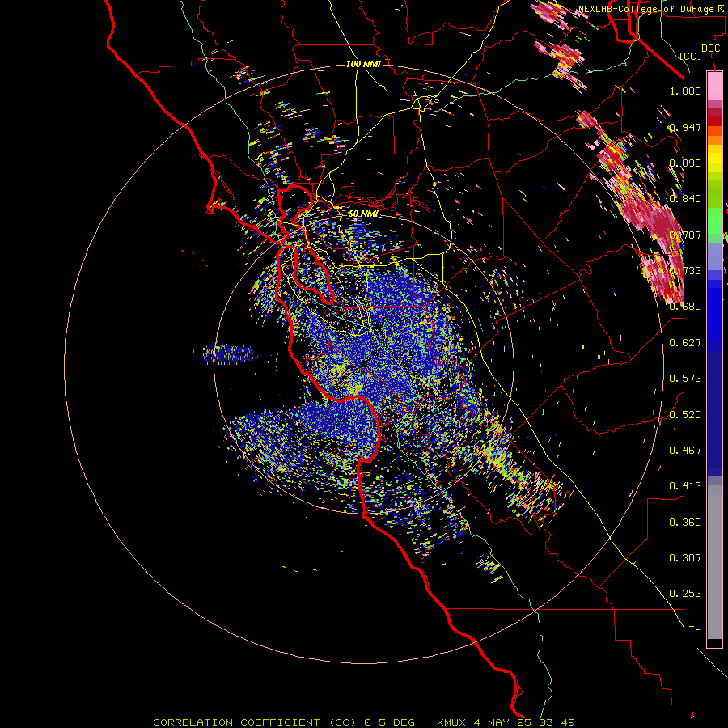
Task: Click the DCC label above the color scale
Action: [710, 49]
